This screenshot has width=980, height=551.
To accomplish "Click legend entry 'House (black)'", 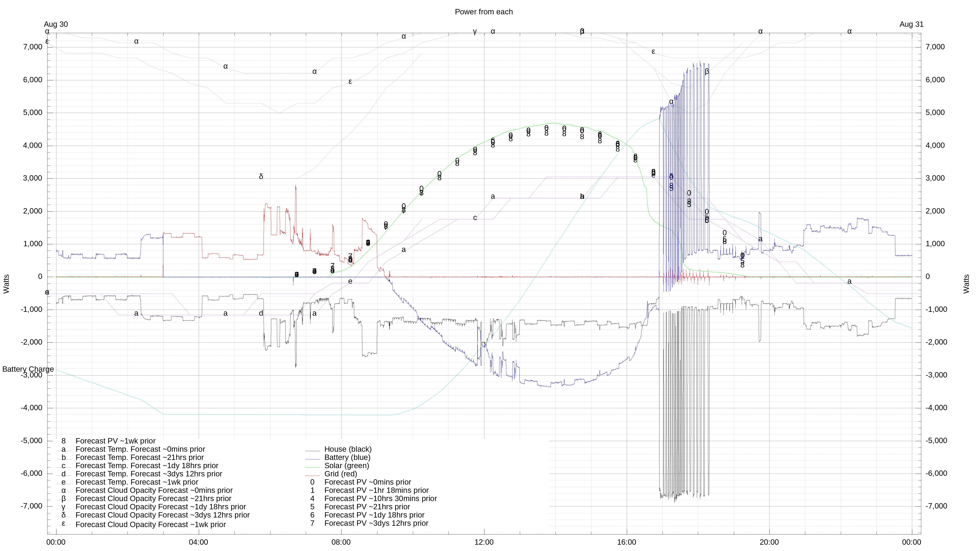I will point(348,449).
